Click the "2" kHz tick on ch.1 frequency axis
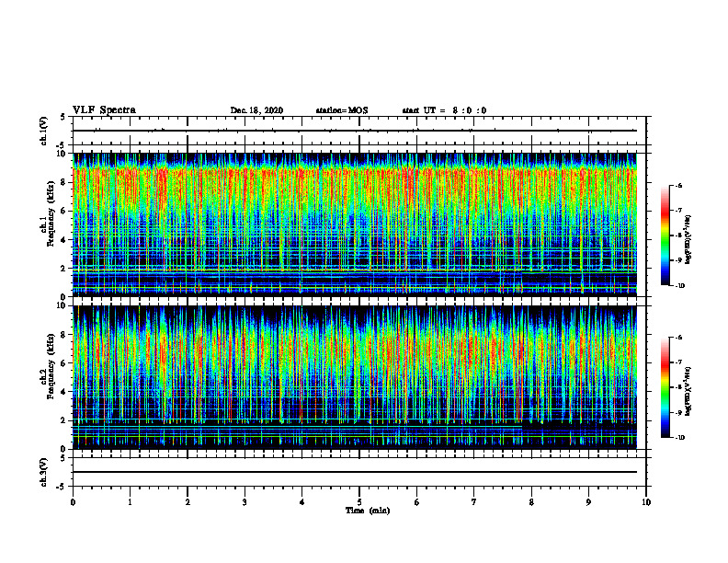728x563 pixels. pyautogui.click(x=65, y=268)
